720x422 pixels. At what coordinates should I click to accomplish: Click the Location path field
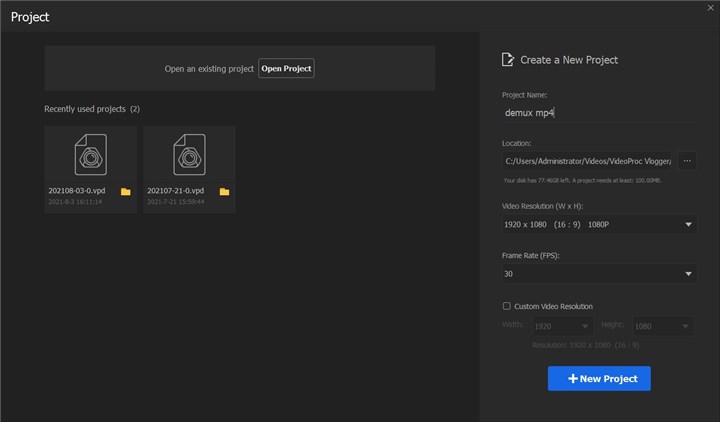(x=587, y=160)
